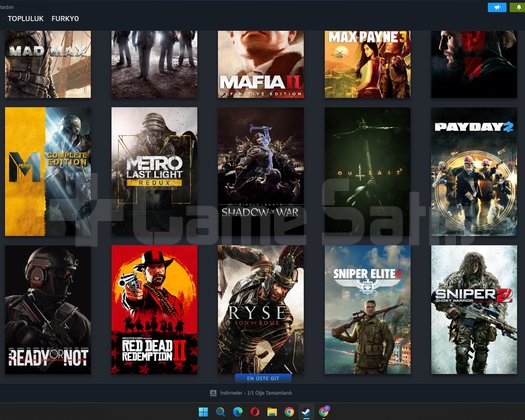Viewport: 525px width, 420px height.
Task: Select the Ready or Not game cover
Action: (48, 310)
